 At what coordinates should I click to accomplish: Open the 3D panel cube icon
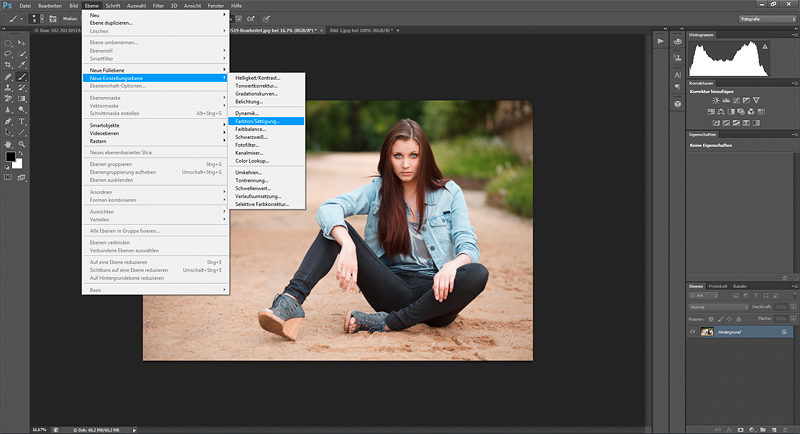click(x=678, y=104)
